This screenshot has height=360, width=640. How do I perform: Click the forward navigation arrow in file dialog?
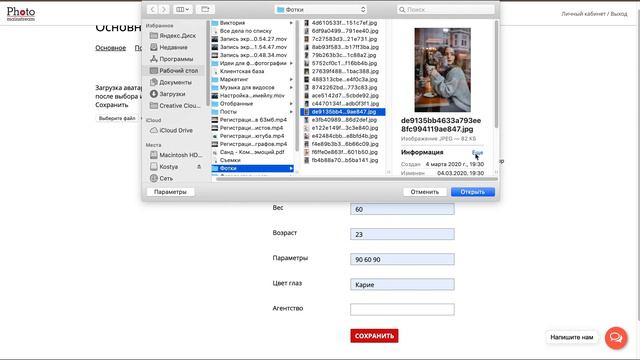pyautogui.click(x=164, y=9)
